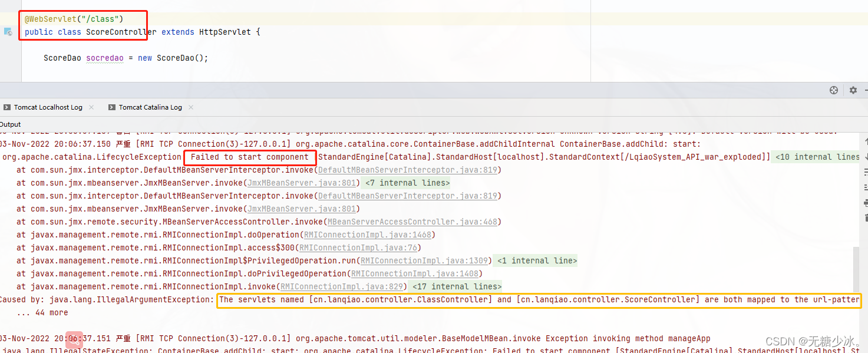Expand the <7 internal lines> fold
The image size is (868, 353).
click(x=407, y=183)
